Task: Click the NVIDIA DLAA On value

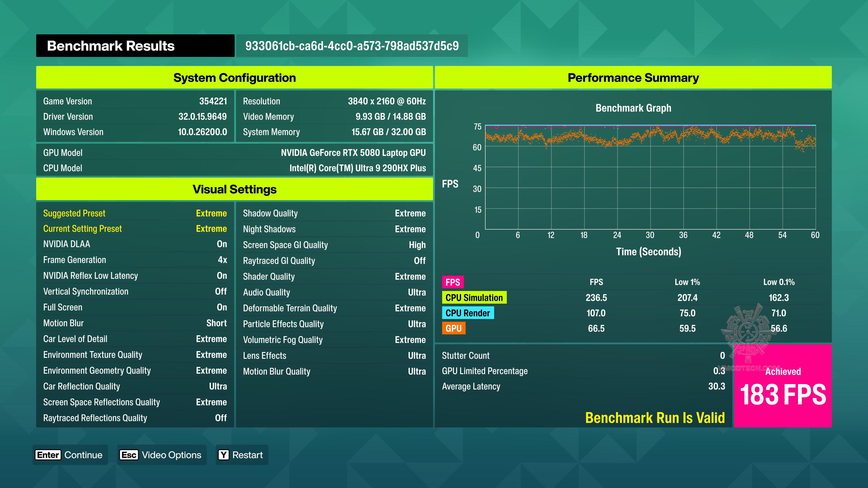Action: [x=222, y=244]
